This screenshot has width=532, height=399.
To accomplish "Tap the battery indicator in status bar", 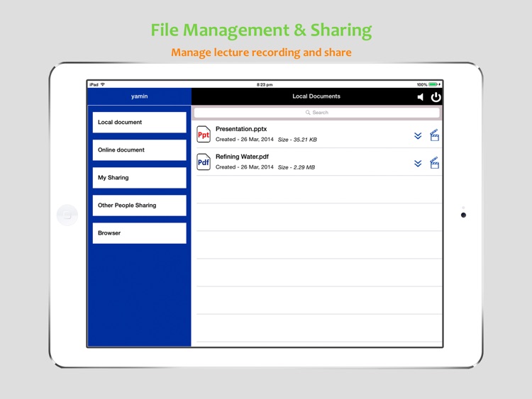I will pyautogui.click(x=433, y=84).
